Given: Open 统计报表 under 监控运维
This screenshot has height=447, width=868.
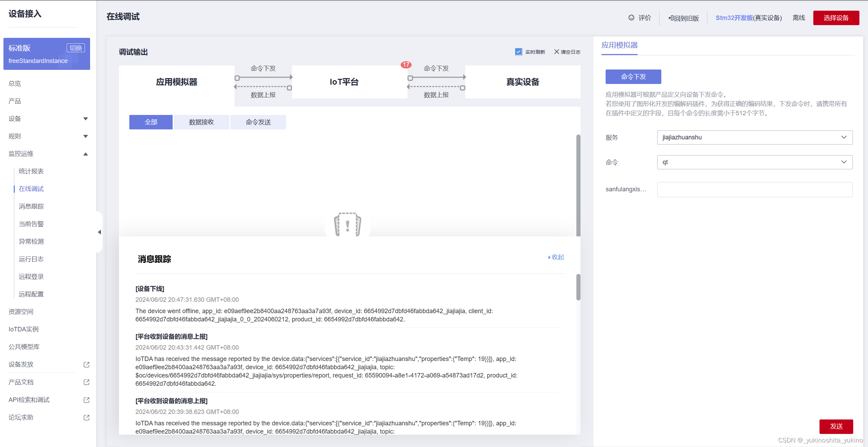Looking at the screenshot, I should pyautogui.click(x=31, y=171).
